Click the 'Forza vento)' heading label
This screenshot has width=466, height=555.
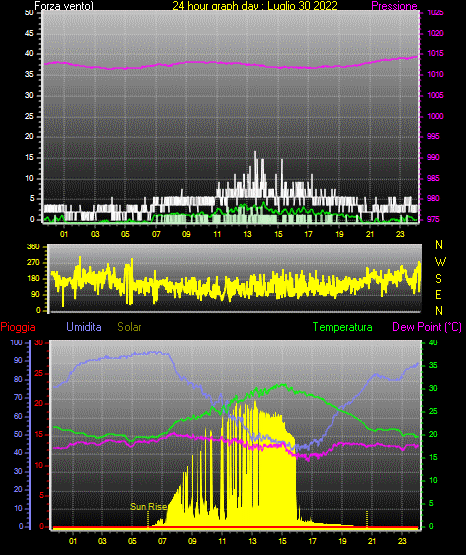tap(64, 6)
